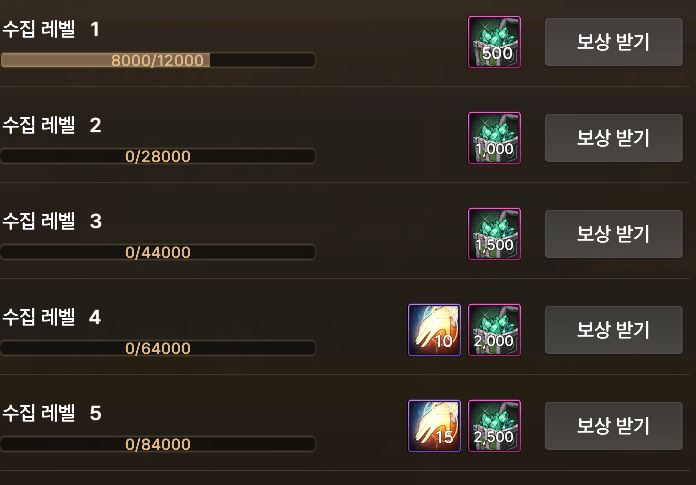Select the 수집 레벨 3 label

52,221
